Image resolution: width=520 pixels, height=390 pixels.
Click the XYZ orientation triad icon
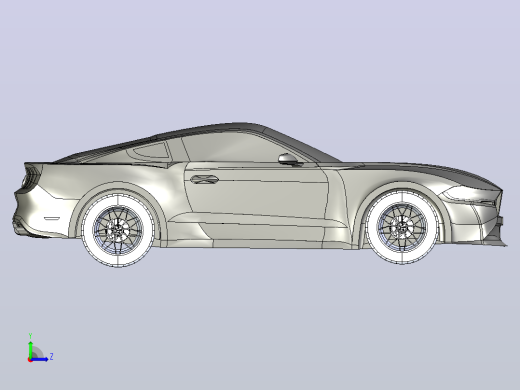coord(40,348)
